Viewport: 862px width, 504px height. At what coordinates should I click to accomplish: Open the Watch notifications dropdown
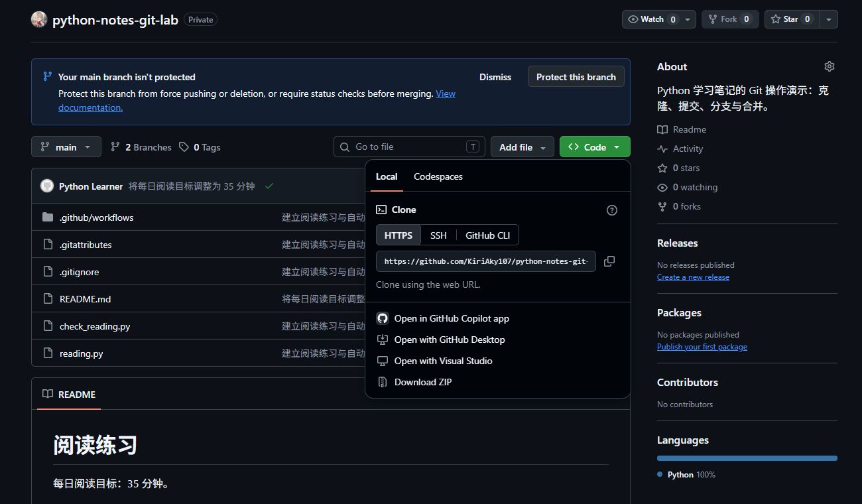coord(659,19)
